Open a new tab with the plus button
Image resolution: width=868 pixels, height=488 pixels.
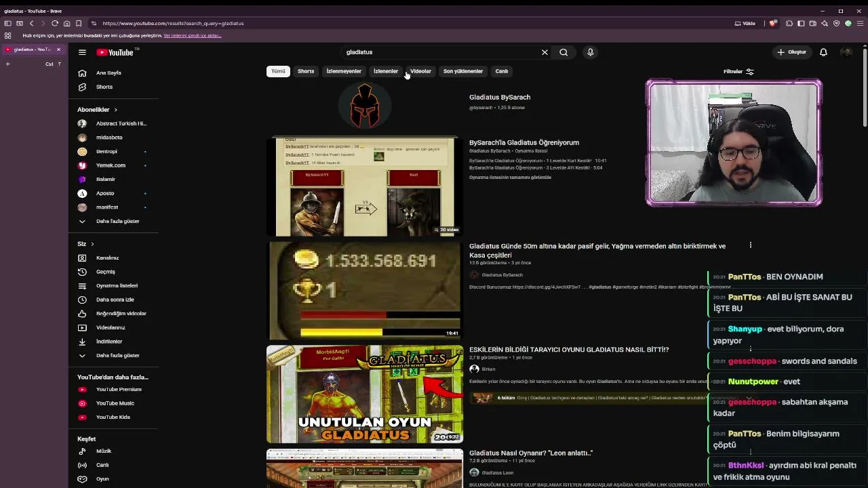click(7, 64)
